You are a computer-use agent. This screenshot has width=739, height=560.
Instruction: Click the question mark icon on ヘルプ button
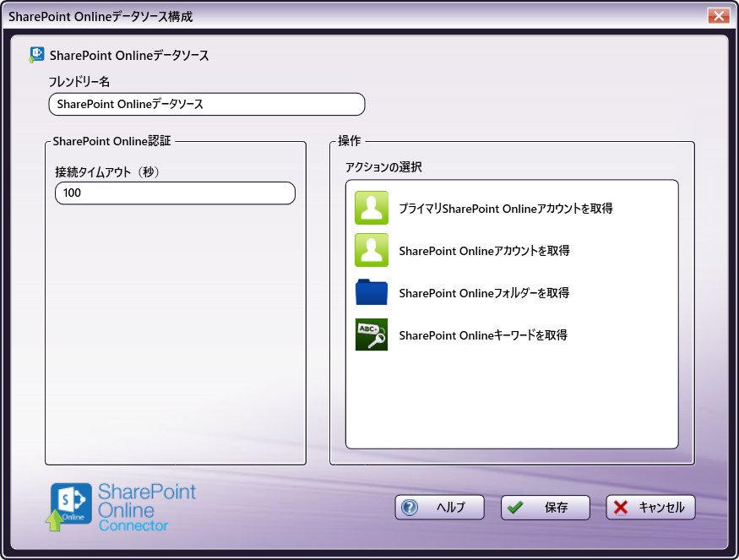pyautogui.click(x=410, y=508)
